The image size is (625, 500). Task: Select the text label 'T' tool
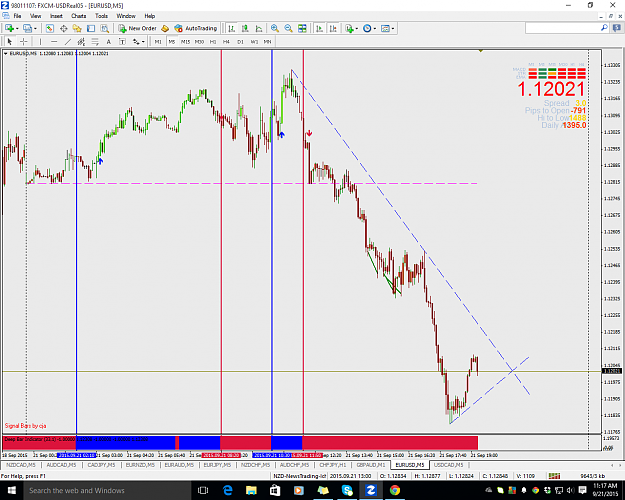(122, 41)
